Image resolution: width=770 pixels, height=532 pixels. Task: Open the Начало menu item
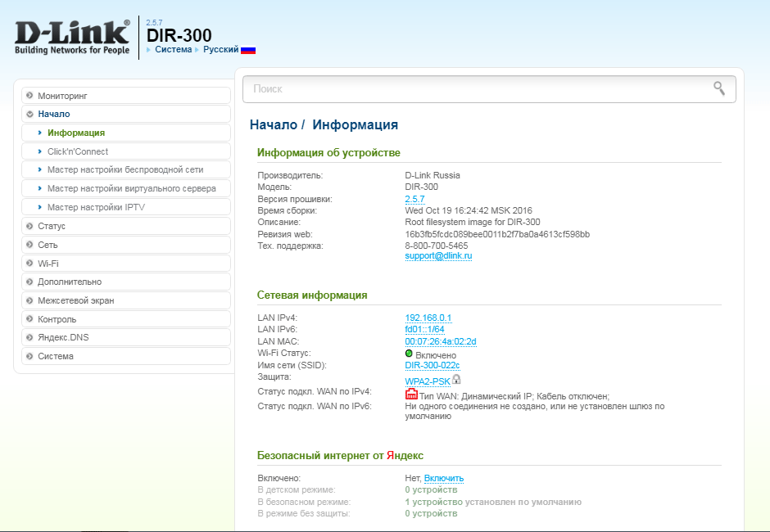tap(126, 114)
